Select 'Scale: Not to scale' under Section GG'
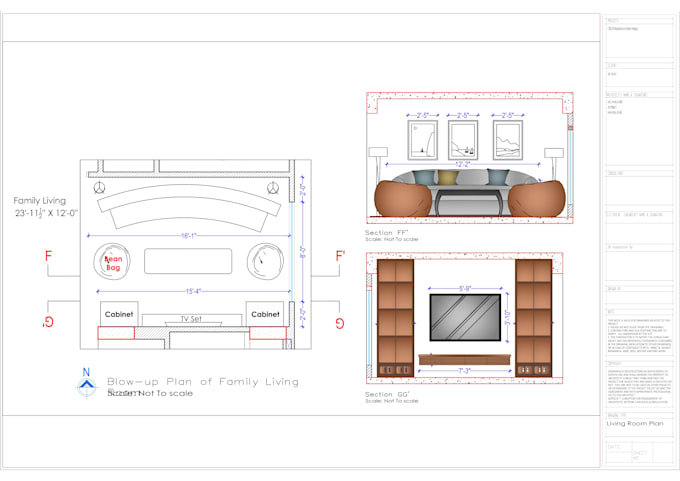This screenshot has height=481, width=680. pyautogui.click(x=392, y=401)
